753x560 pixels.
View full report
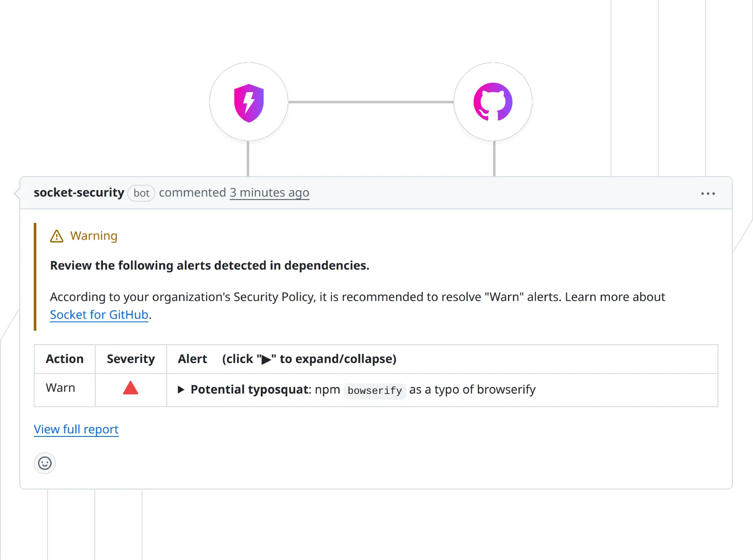coord(76,429)
